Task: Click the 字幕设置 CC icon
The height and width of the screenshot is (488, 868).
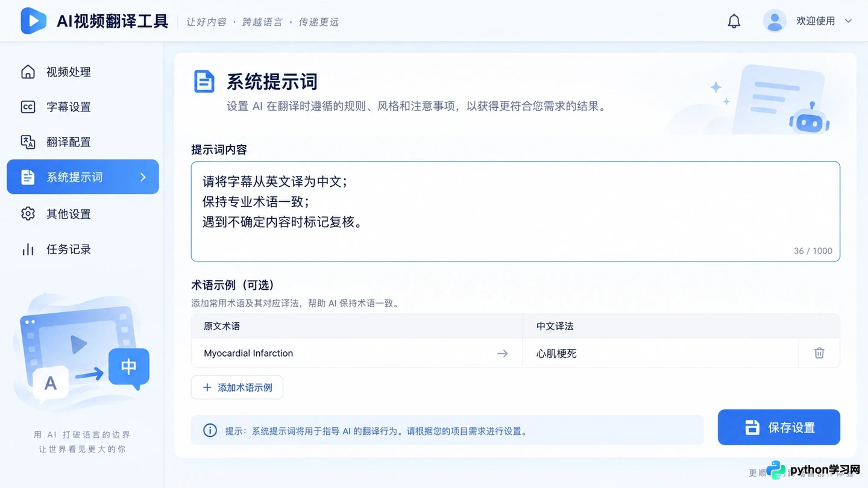Action: (x=28, y=107)
